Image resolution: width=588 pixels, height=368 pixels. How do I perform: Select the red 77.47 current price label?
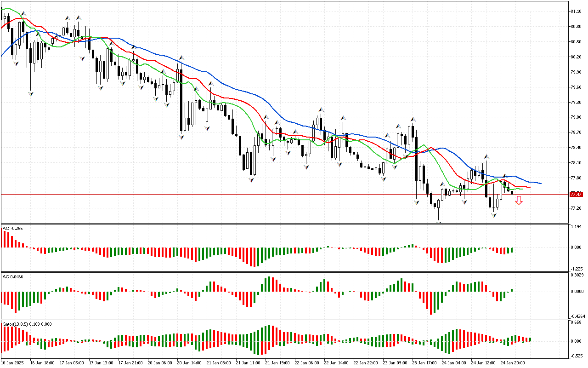point(576,195)
